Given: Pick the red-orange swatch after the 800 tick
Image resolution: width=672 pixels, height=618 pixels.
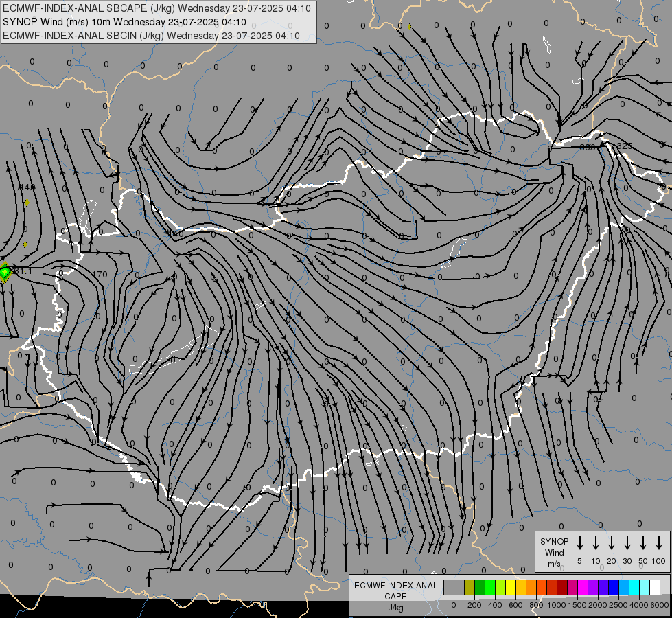Looking at the screenshot, I should pos(542,587).
